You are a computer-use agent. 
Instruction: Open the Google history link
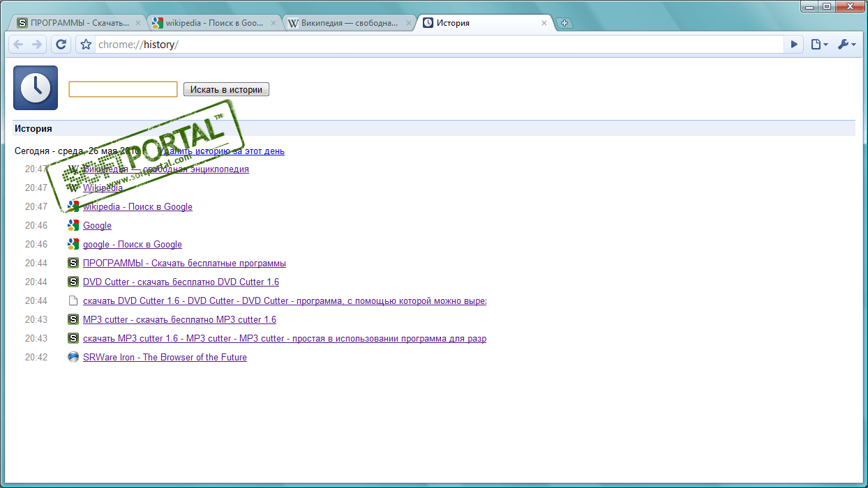pyautogui.click(x=97, y=225)
